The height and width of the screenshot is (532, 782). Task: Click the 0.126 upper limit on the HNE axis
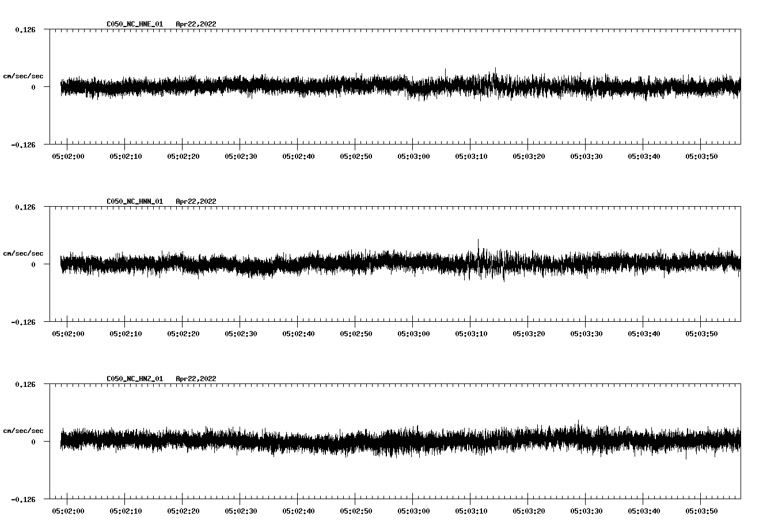click(25, 29)
